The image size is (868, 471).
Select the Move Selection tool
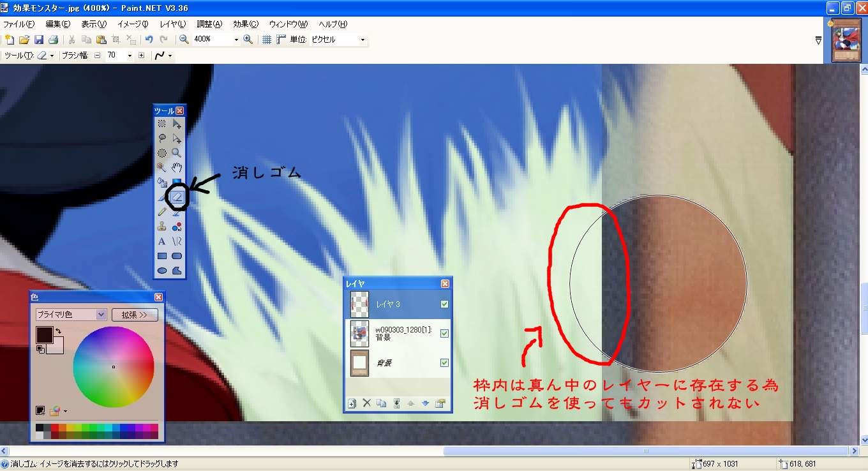(177, 138)
